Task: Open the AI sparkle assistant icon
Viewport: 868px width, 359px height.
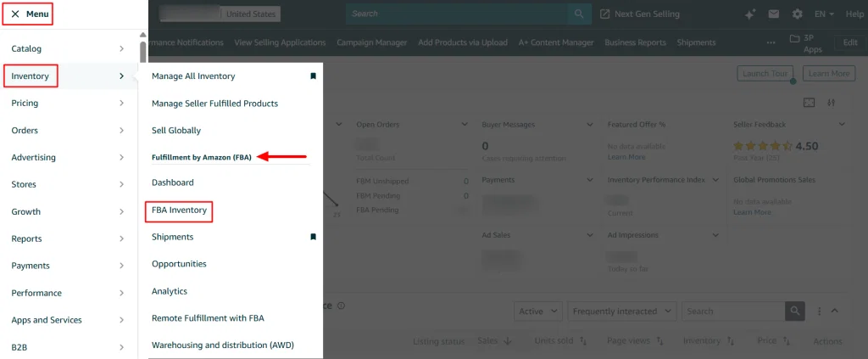Action: click(749, 14)
